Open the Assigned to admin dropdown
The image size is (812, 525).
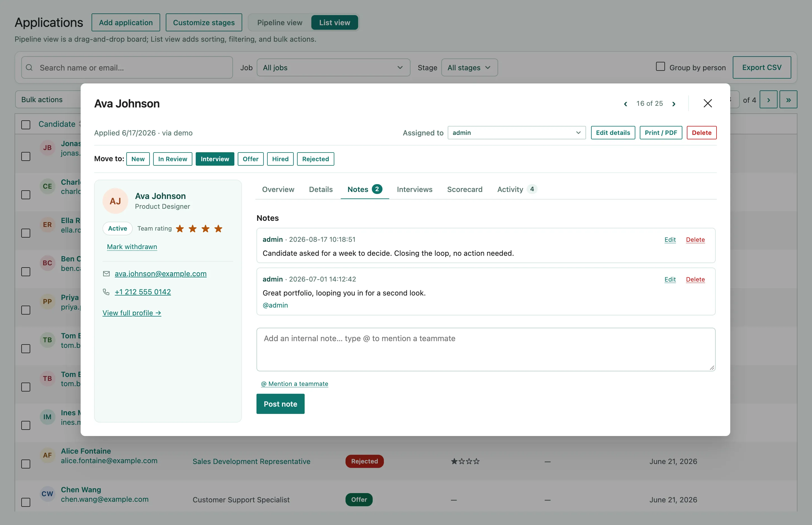[x=516, y=133]
